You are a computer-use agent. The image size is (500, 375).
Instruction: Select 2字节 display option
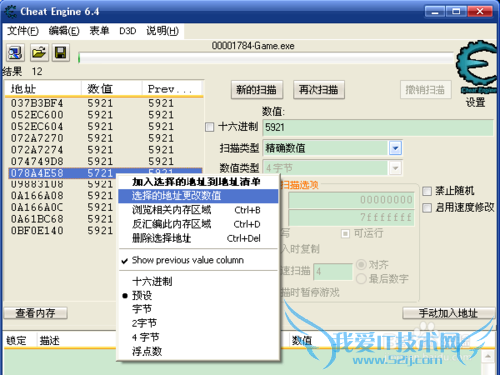(x=198, y=323)
